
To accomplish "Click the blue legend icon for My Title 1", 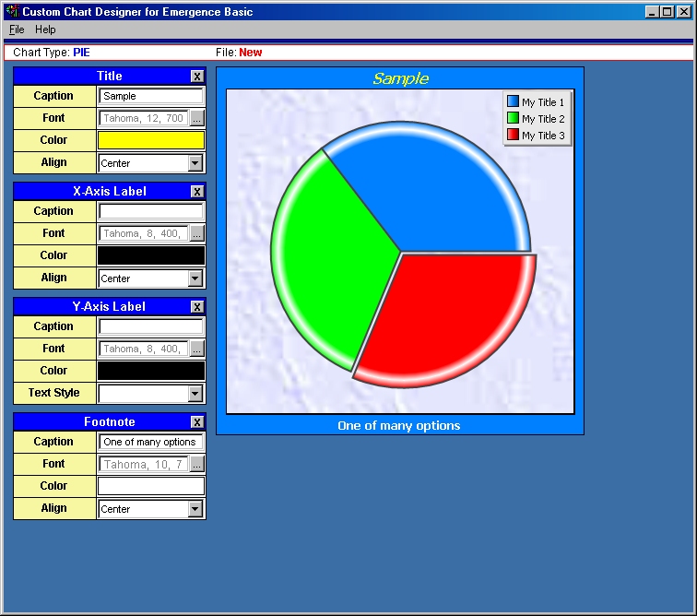I will 513,101.
